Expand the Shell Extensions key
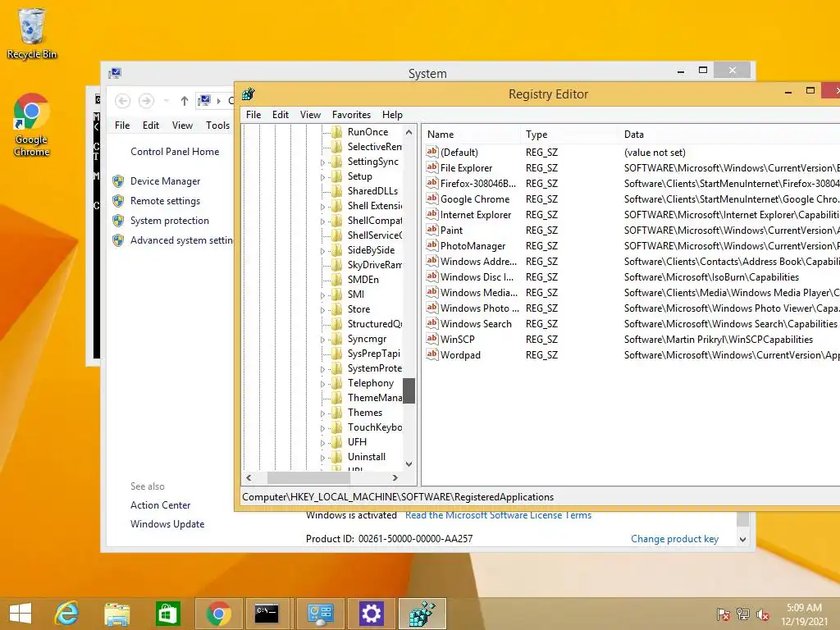 pos(322,207)
